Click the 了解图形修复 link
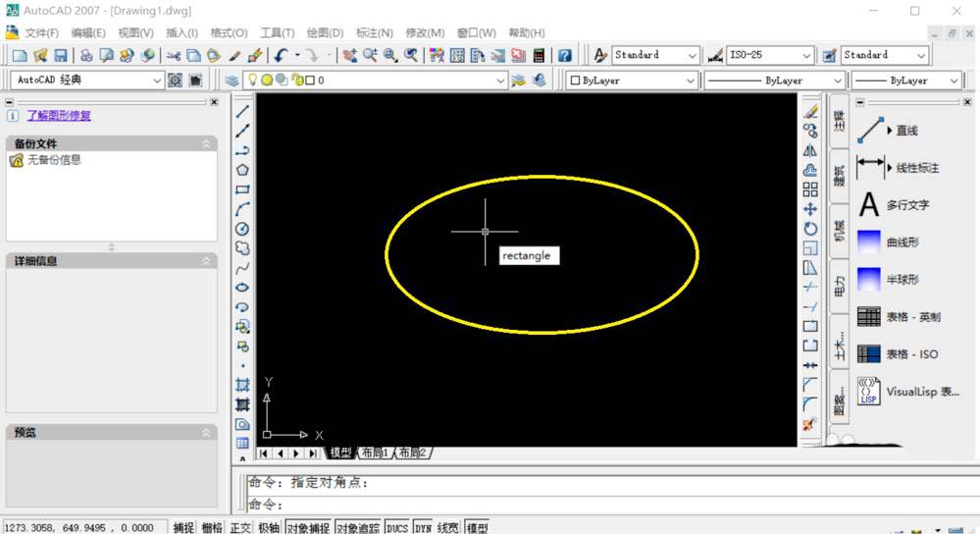Screen dimensions: 980x535 (59, 115)
